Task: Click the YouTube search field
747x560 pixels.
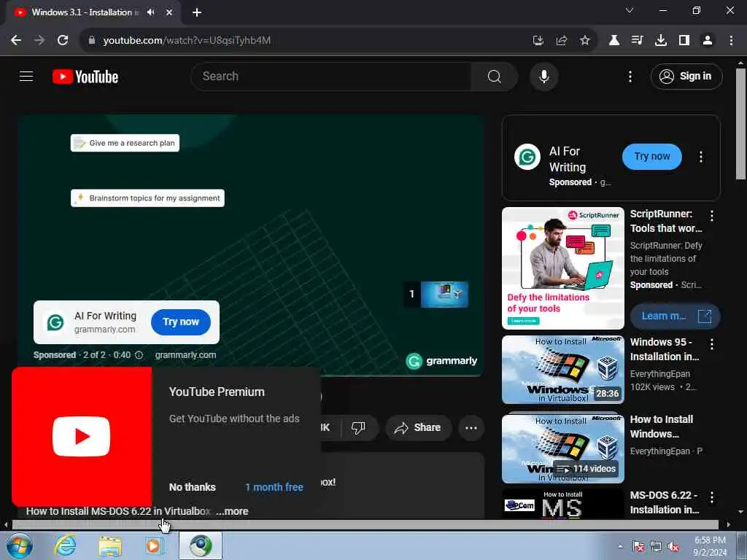Action: point(330,76)
